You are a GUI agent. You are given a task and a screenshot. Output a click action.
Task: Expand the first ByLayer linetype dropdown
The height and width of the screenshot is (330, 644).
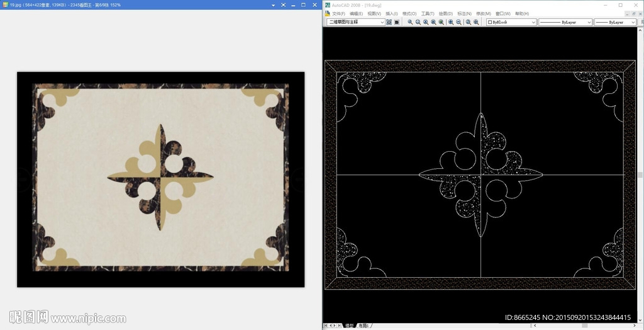589,22
